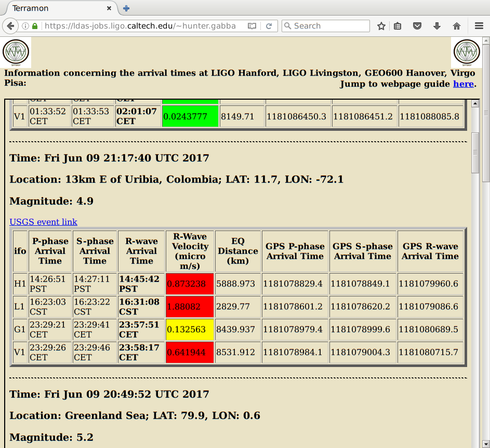Bookmark this page with the star icon
Image resolution: width=490 pixels, height=448 pixels.
click(x=381, y=26)
